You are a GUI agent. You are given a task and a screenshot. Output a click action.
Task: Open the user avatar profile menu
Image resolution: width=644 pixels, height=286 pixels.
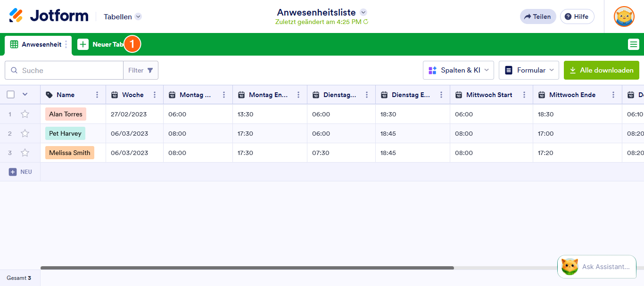(x=624, y=16)
